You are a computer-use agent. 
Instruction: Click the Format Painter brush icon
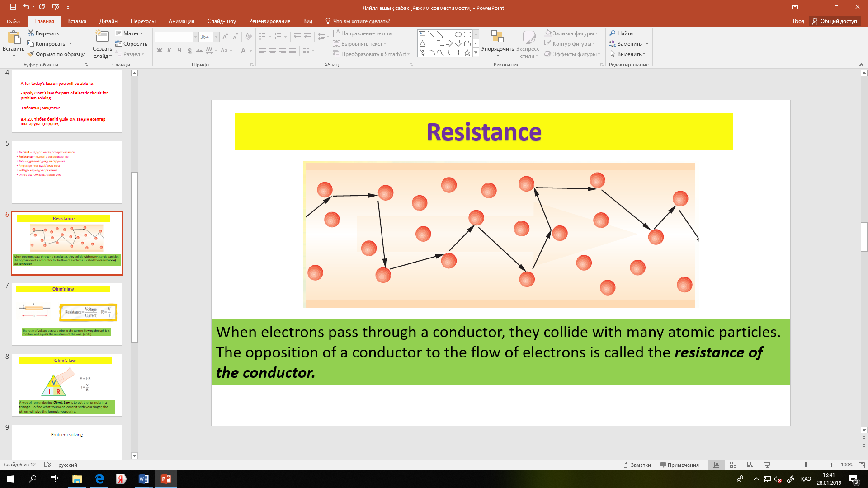[31, 54]
